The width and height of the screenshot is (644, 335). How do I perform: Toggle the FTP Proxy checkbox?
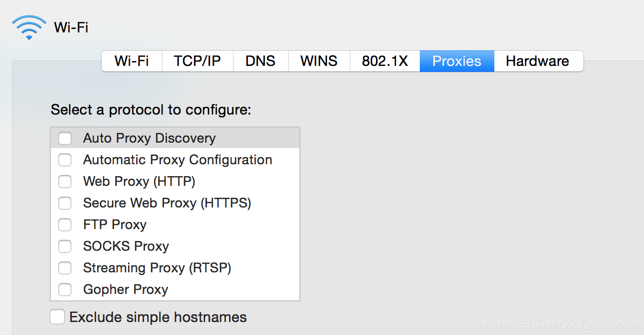pos(65,225)
